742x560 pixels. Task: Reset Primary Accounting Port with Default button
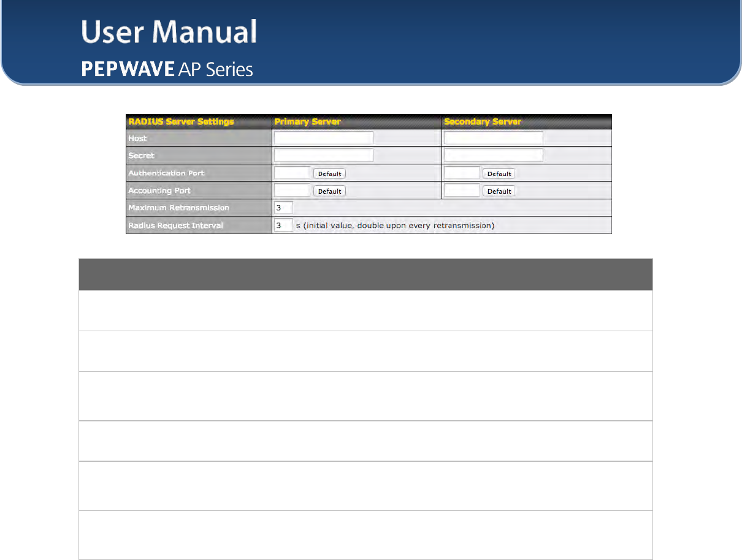click(329, 191)
